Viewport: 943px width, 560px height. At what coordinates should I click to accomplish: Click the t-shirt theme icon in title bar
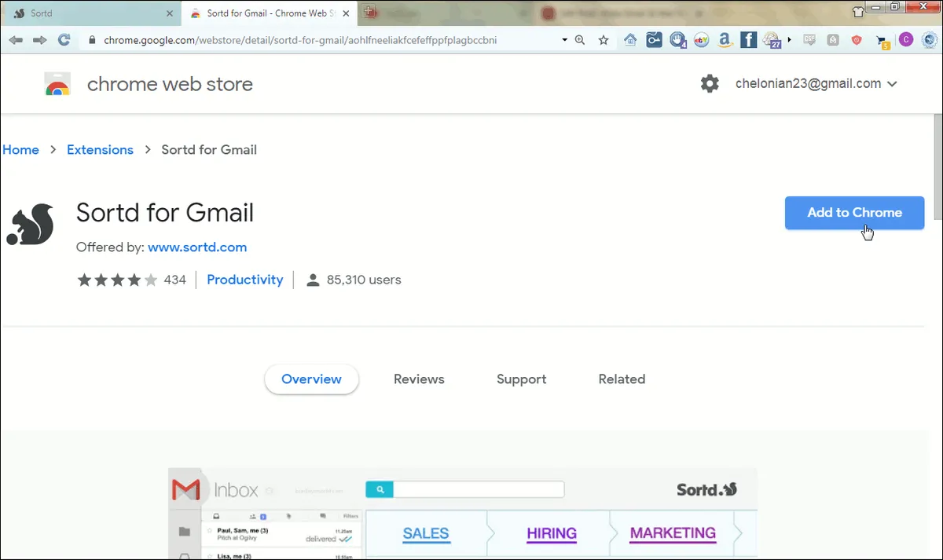coord(858,12)
